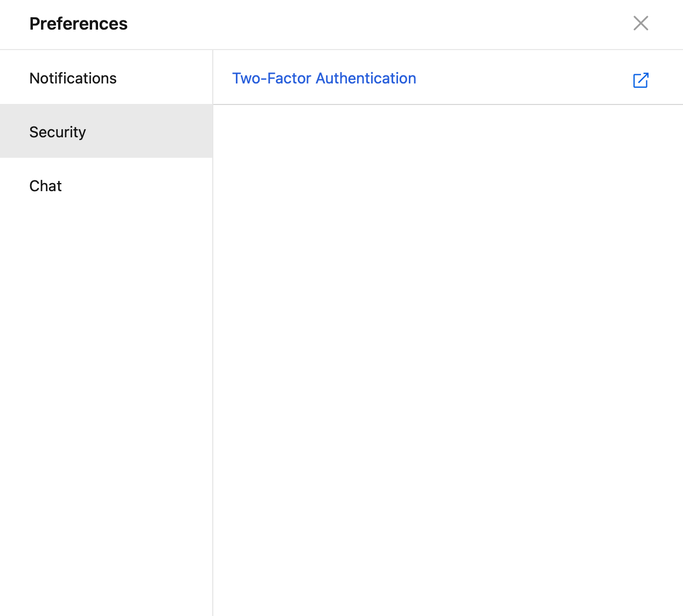Close the Preferences dialog
Viewport: 683px width, 616px height.
[640, 23]
